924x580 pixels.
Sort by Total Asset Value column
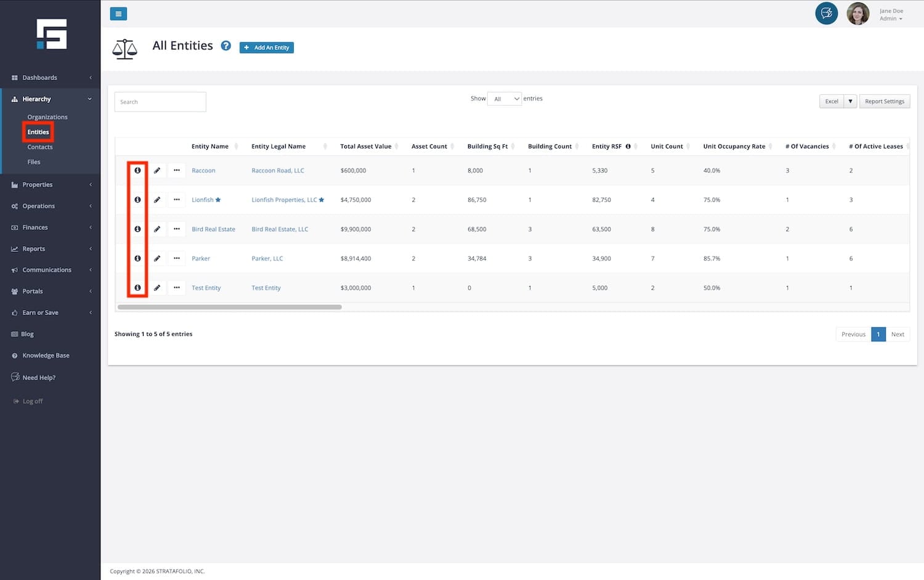tap(366, 147)
